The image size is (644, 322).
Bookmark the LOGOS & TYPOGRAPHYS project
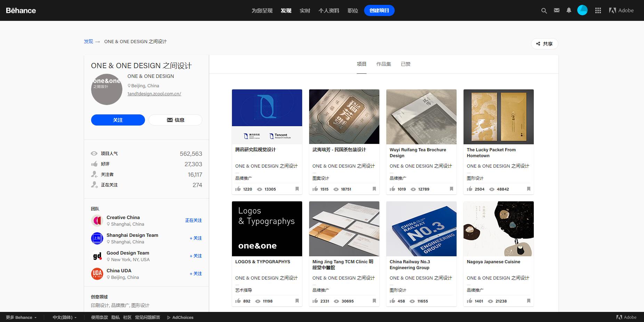297,301
